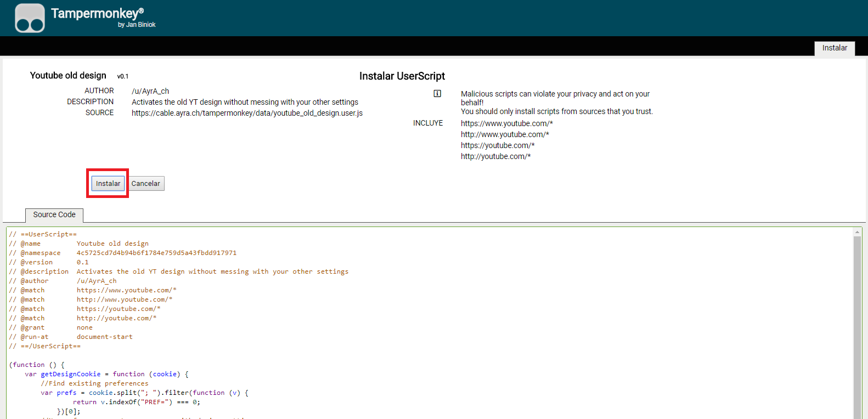Click the '// ==/UserScript==' closing code line

click(45, 346)
